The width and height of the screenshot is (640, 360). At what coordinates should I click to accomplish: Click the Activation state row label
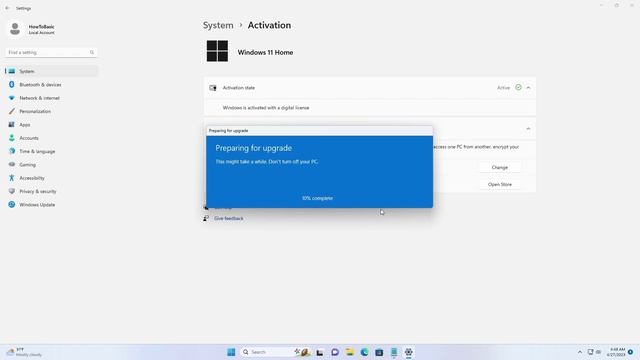239,88
